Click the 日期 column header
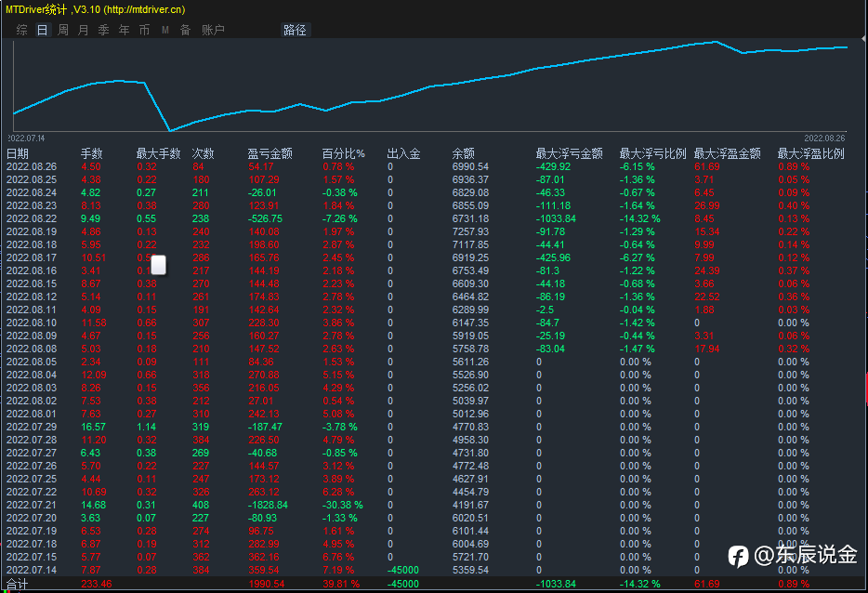The width and height of the screenshot is (868, 593). point(17,153)
